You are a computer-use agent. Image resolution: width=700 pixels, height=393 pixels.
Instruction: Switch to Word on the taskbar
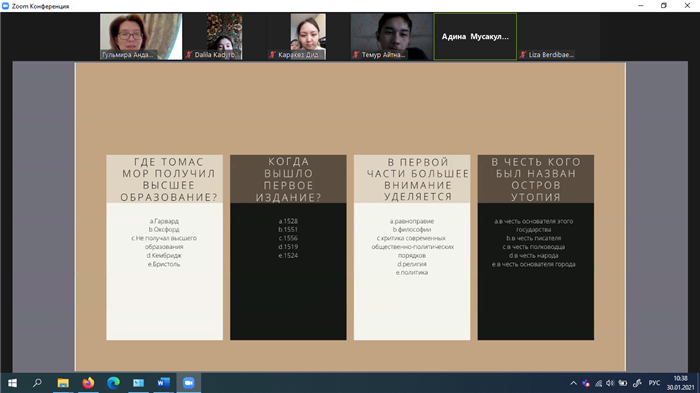click(x=163, y=383)
